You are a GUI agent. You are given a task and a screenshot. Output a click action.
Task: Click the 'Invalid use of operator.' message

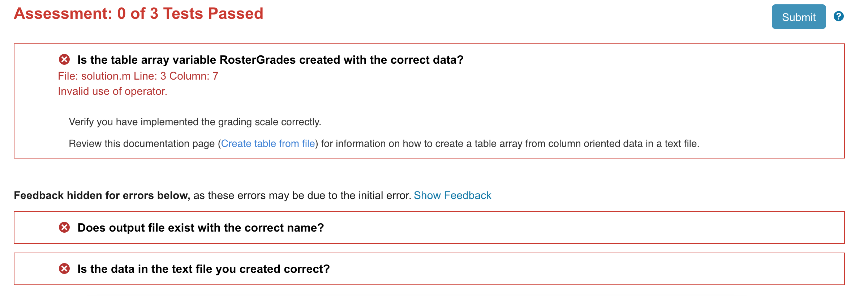(x=112, y=91)
